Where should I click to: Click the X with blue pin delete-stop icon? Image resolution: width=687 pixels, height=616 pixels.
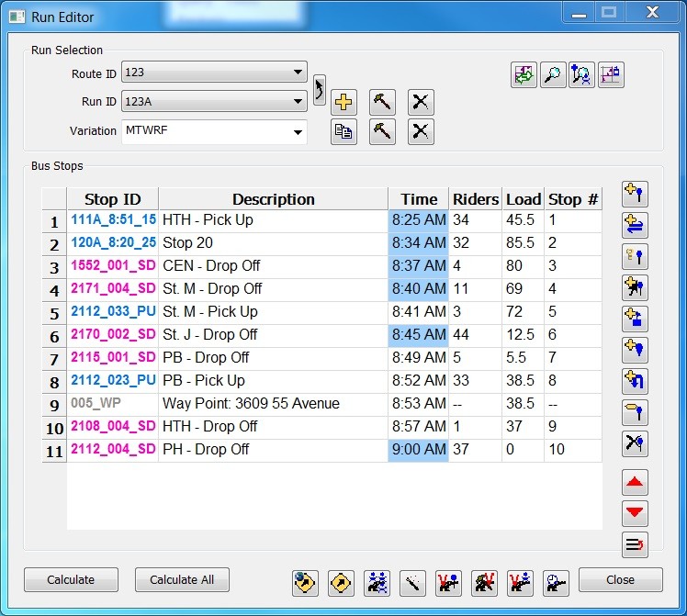coord(635,443)
